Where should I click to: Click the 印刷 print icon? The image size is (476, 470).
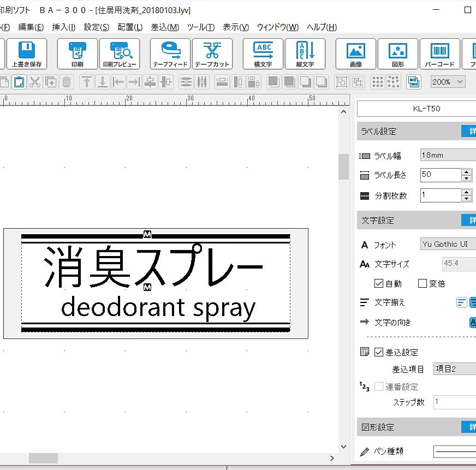(x=78, y=53)
